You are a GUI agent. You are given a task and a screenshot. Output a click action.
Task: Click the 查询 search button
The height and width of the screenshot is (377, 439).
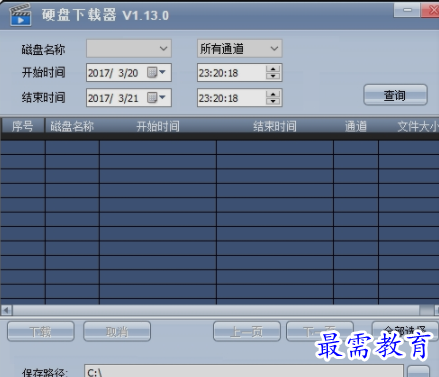(395, 95)
